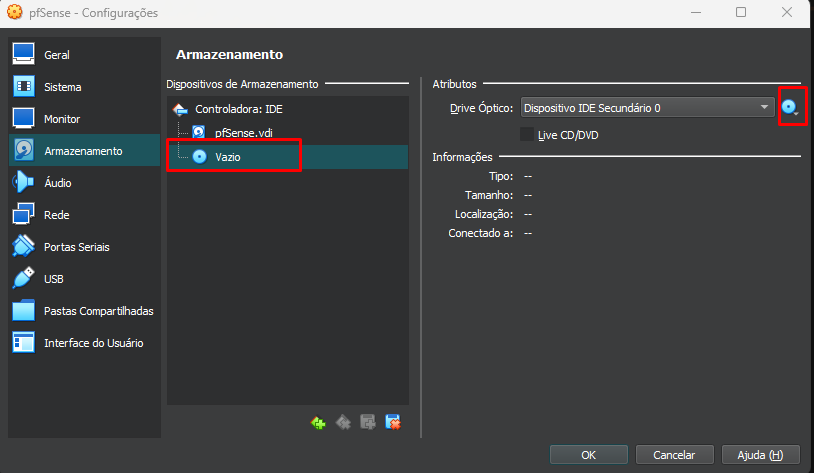Viewport: 814px width, 473px height.
Task: Enable the Live CD/DVD checkbox
Action: (527, 134)
